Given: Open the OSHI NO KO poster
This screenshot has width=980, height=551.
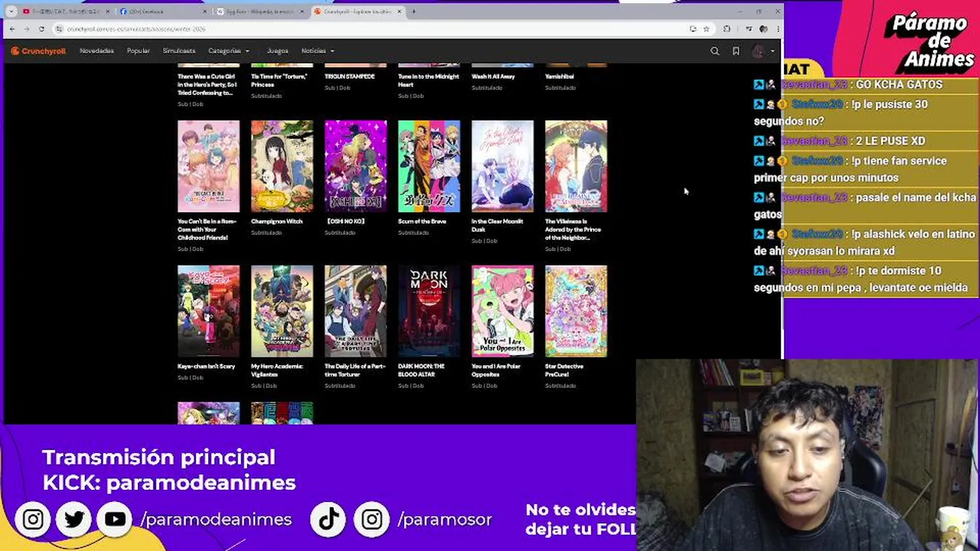Looking at the screenshot, I should pyautogui.click(x=355, y=166).
